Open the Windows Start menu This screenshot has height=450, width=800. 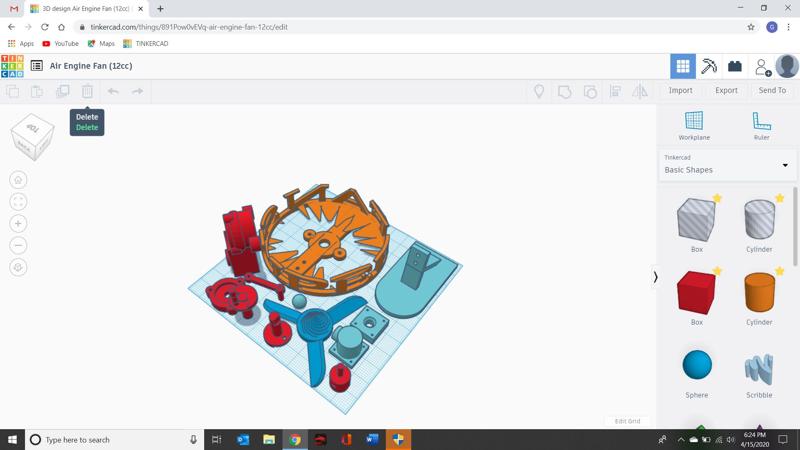pos(12,439)
